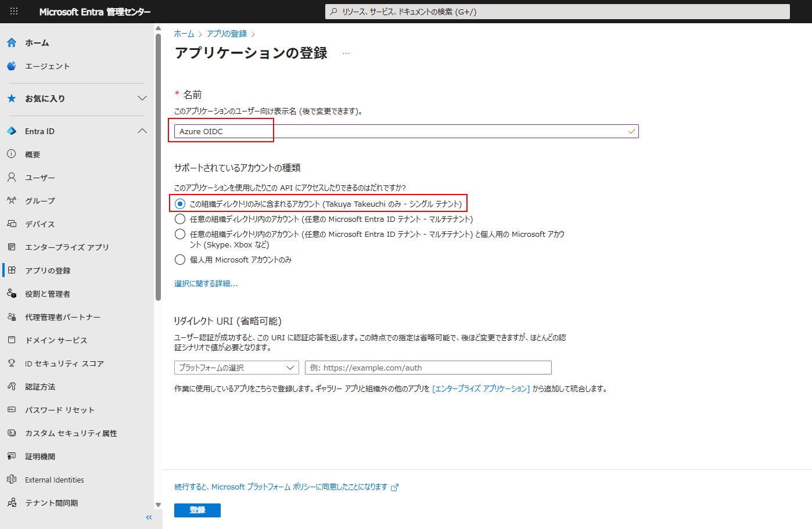Click the external link icon beside policy link
812x529 pixels.
click(394, 487)
